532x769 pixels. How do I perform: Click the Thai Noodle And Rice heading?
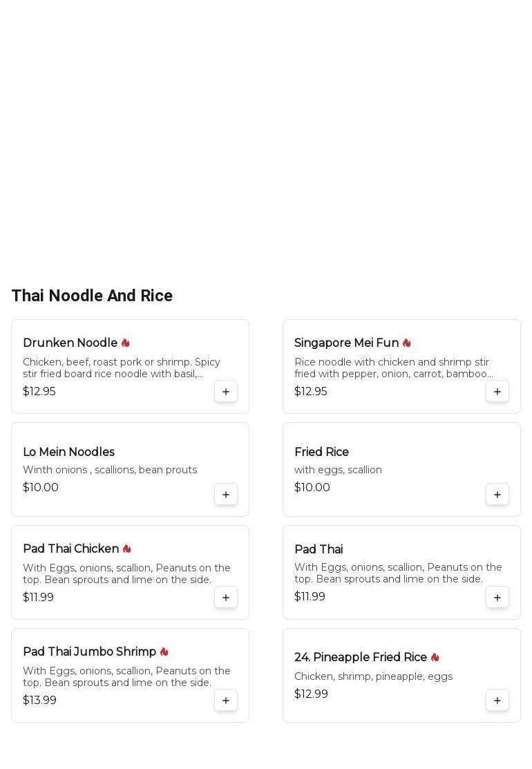(92, 296)
